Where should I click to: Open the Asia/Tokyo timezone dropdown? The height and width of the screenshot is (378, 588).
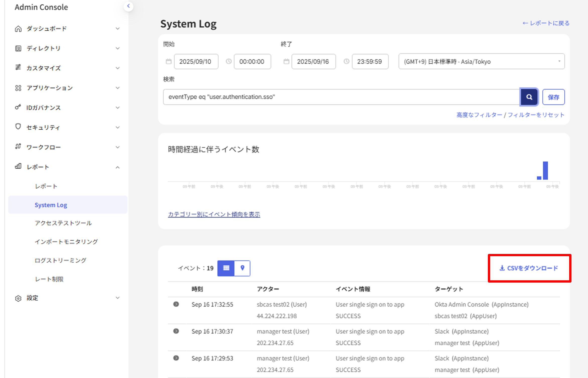(x=481, y=61)
